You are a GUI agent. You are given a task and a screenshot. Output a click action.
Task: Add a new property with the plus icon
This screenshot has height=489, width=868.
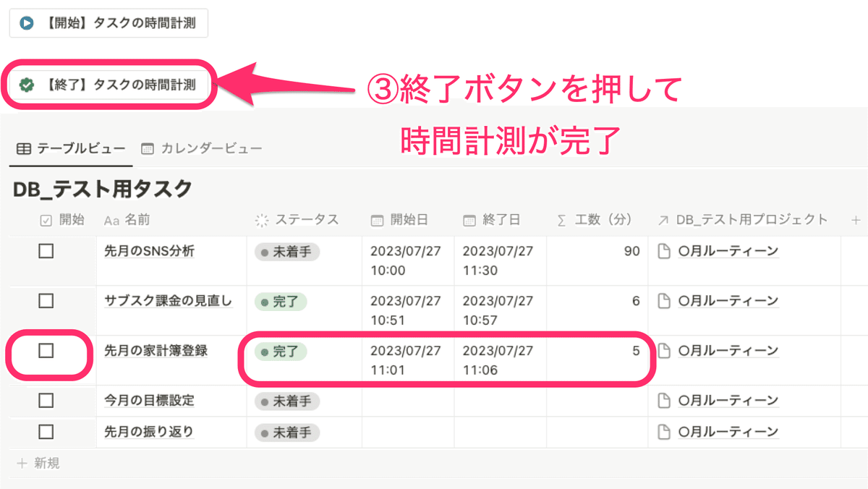point(856,220)
